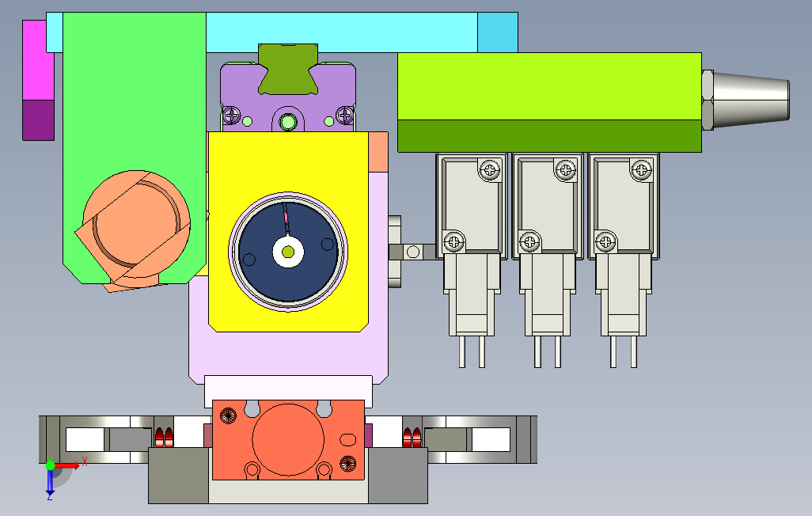Select the right solenoid valve body
This screenshot has width=812, height=516.
624,207
